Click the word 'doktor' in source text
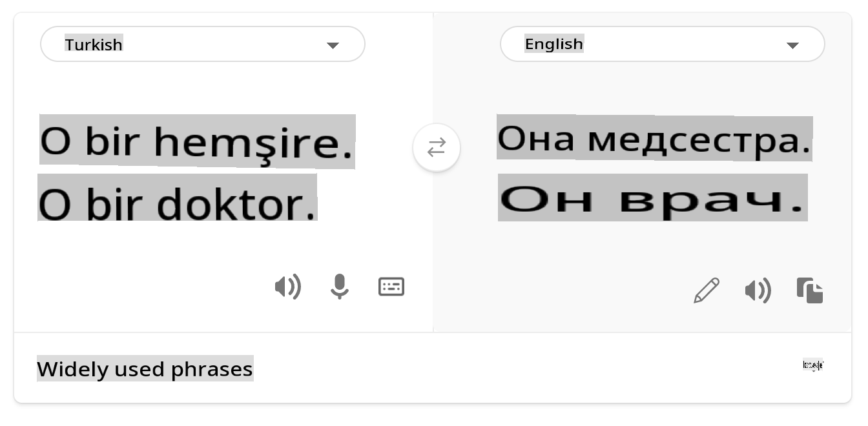The image size is (868, 426). point(236,204)
